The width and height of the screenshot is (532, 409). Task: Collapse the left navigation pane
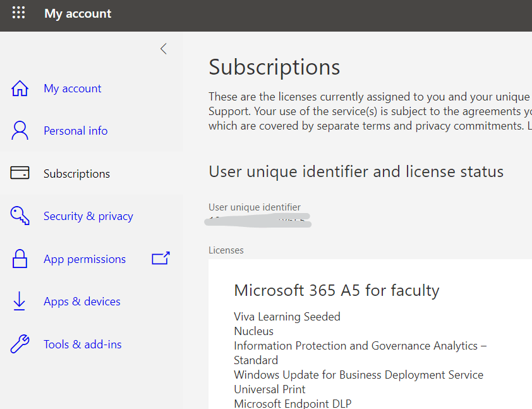pos(164,49)
